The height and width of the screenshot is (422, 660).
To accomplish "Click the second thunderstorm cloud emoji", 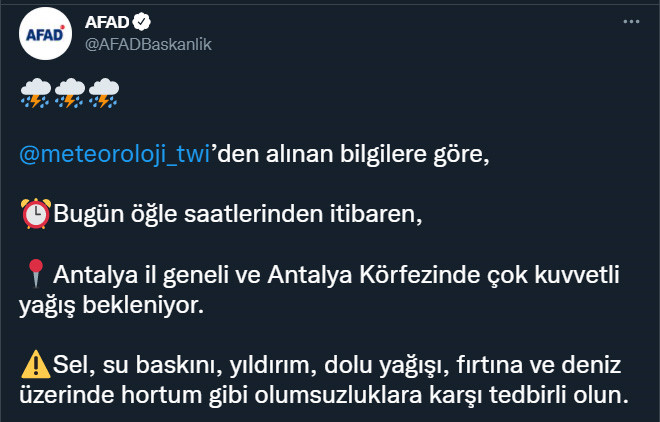I will [70, 93].
